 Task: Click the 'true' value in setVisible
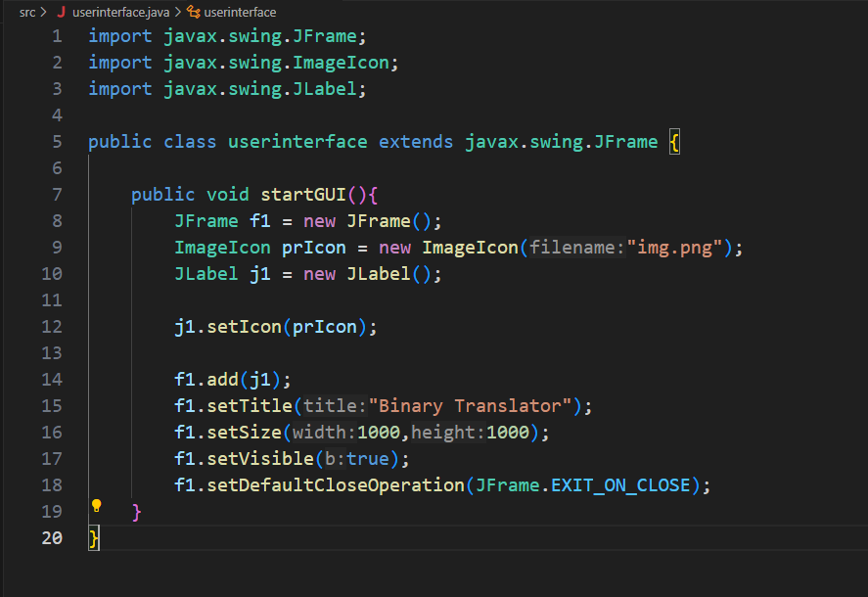[367, 459]
